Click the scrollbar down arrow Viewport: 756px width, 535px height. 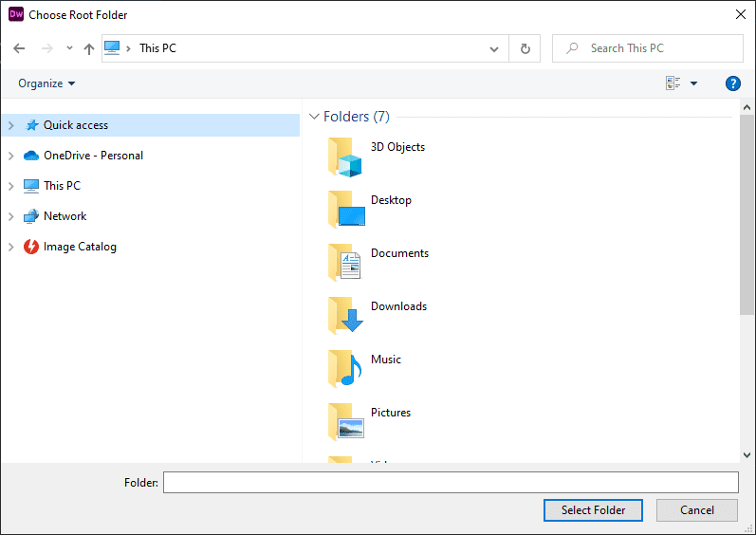[x=747, y=454]
